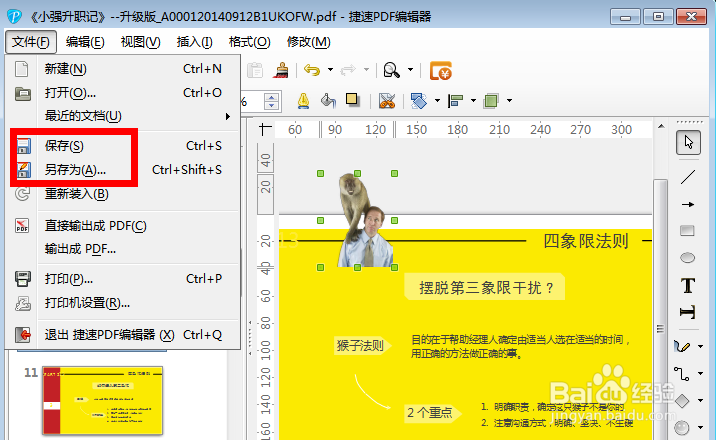The image size is (716, 440).
Task: Select the straight line drawing tool
Action: click(x=688, y=177)
